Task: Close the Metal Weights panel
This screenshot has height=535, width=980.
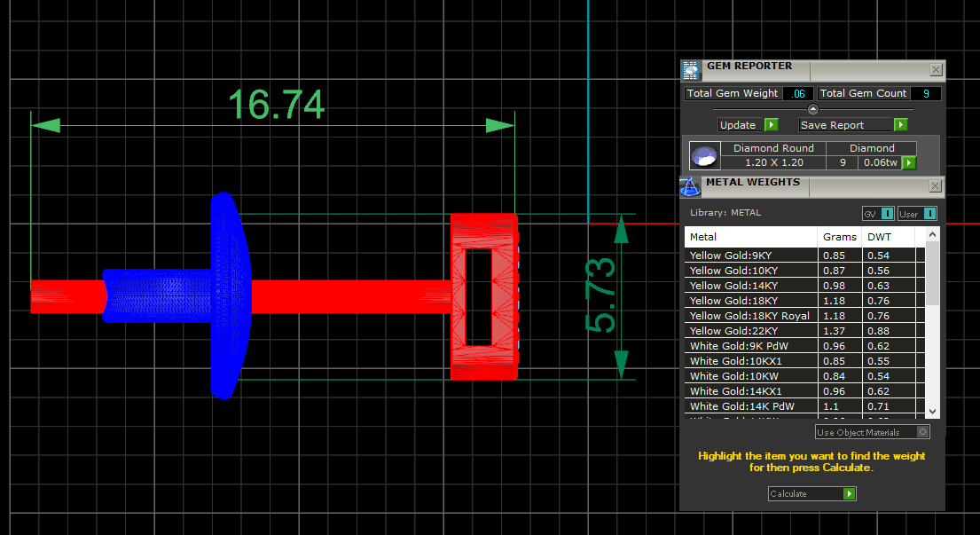Action: click(x=936, y=186)
